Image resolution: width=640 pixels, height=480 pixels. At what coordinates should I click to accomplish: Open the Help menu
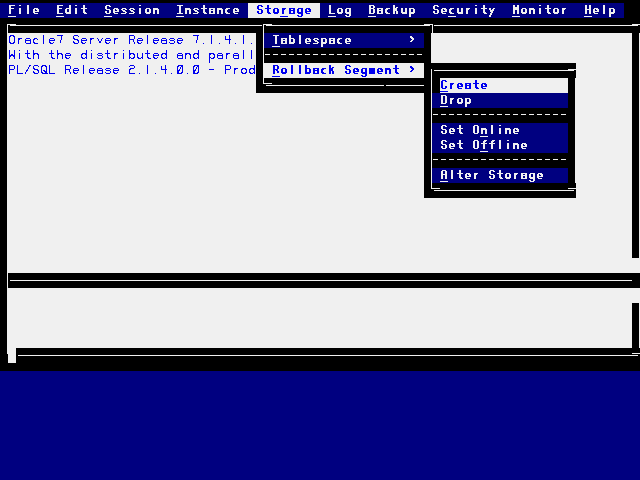(x=600, y=10)
